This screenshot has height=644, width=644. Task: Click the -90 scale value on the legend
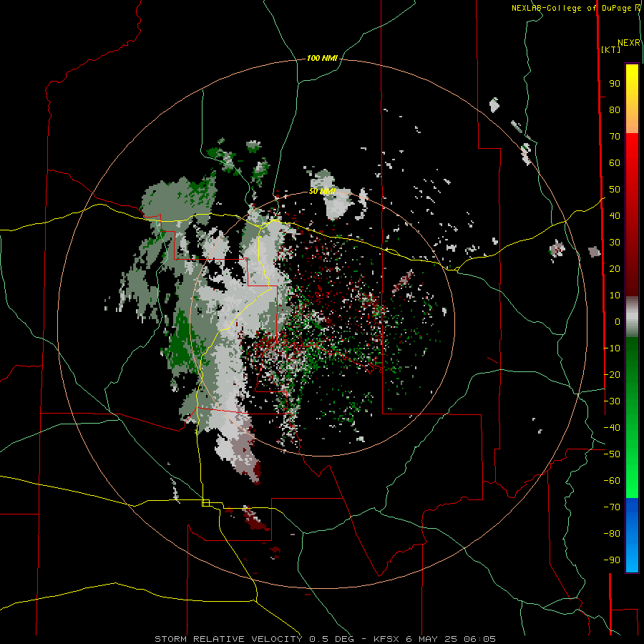click(x=612, y=560)
